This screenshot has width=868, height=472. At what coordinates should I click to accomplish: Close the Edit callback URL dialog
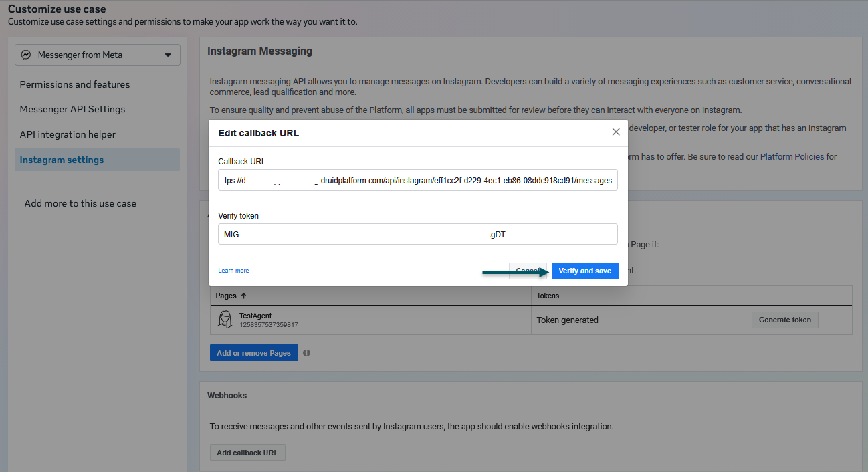tap(616, 132)
